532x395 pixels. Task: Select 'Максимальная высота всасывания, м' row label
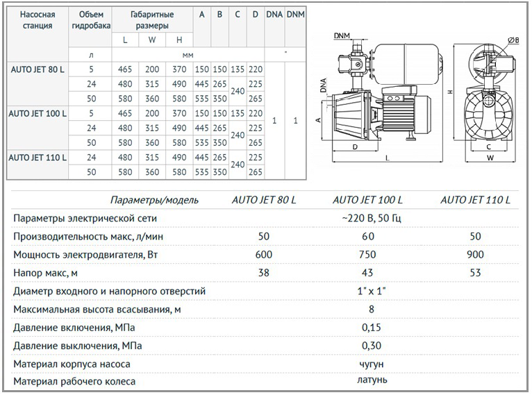(x=97, y=310)
